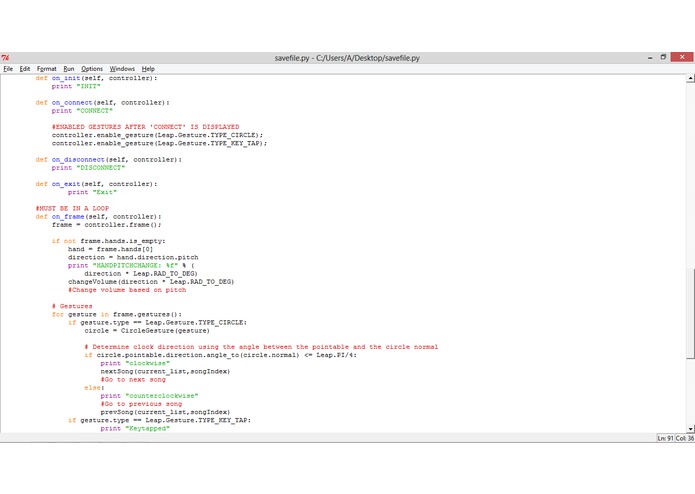The height and width of the screenshot is (494, 695).
Task: Click the def on_connect line
Action: (x=102, y=103)
